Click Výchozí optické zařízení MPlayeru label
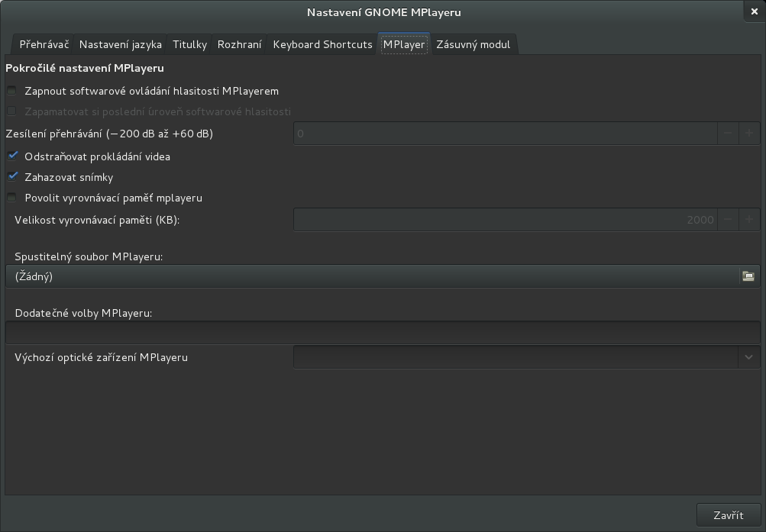 [x=101, y=358]
